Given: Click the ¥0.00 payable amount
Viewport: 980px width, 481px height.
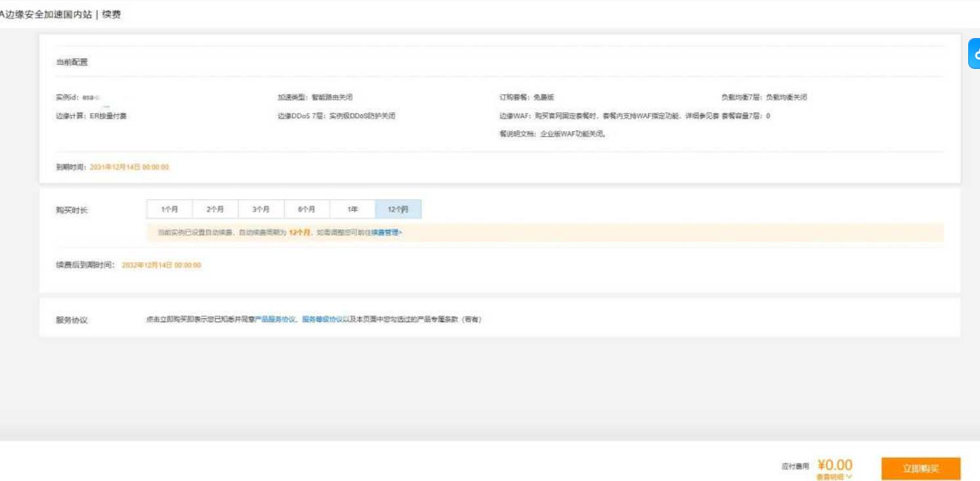Looking at the screenshot, I should coord(835,465).
